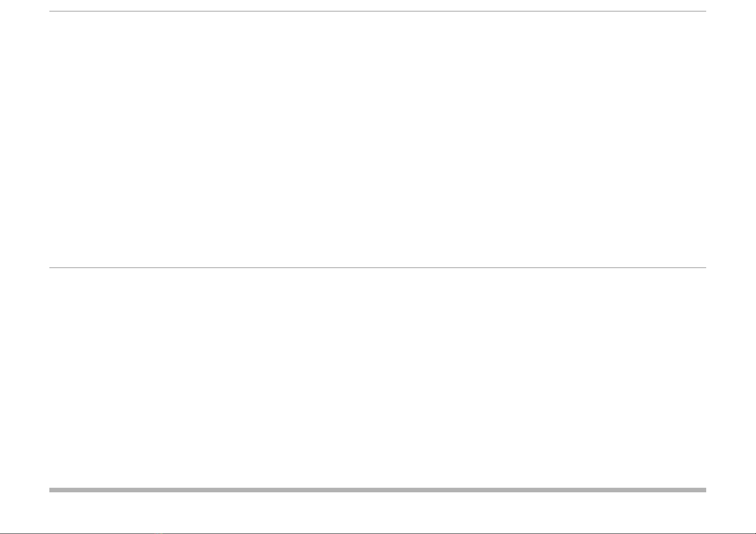Click the left end of the top thin line
The width and height of the screenshot is (756, 534).
pos(50,11)
